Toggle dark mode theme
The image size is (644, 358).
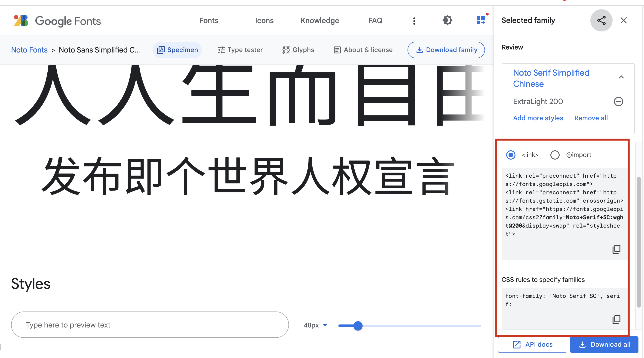coord(447,20)
